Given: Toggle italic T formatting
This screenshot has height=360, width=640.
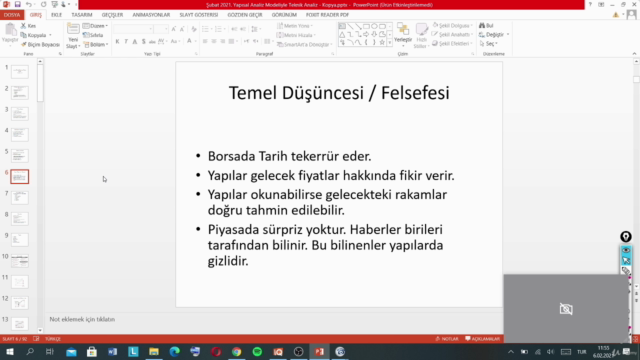Looking at the screenshot, I should 126,41.
